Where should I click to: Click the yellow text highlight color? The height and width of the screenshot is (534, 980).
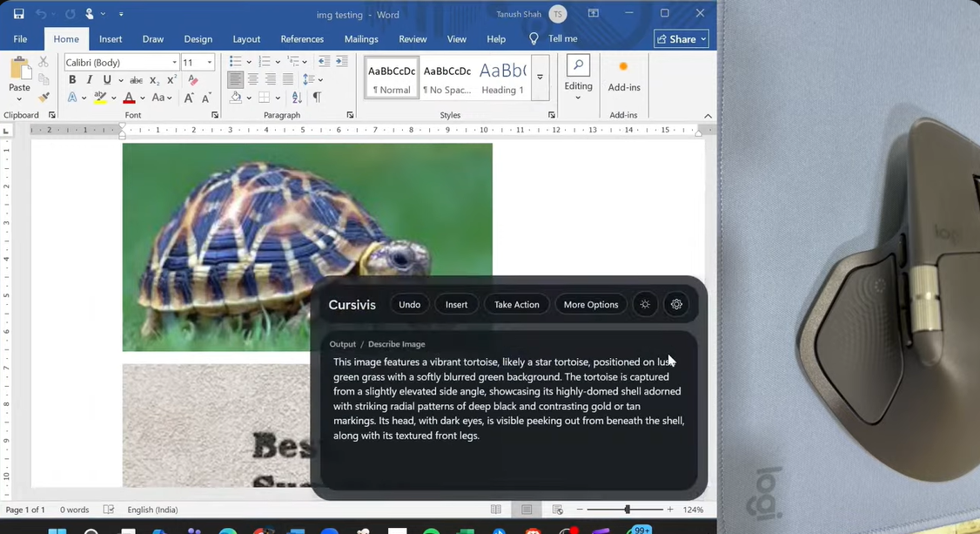[100, 98]
